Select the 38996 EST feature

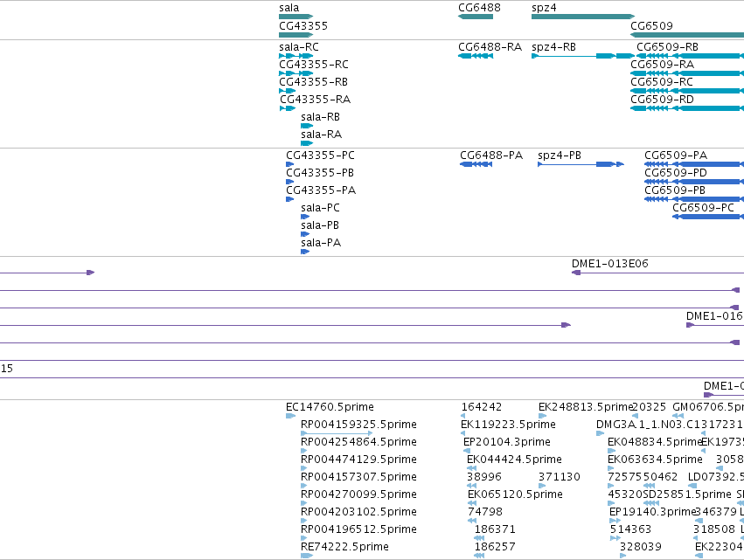[471, 486]
